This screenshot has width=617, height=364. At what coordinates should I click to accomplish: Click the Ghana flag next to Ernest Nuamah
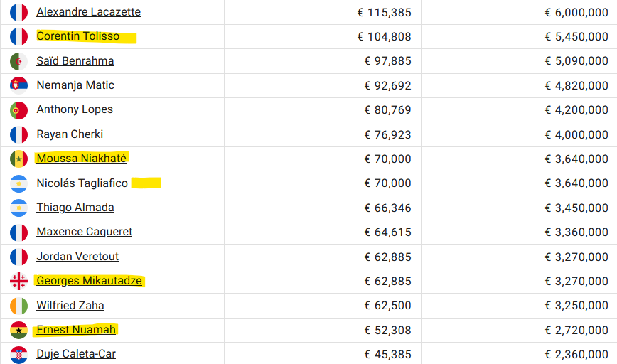point(18,330)
